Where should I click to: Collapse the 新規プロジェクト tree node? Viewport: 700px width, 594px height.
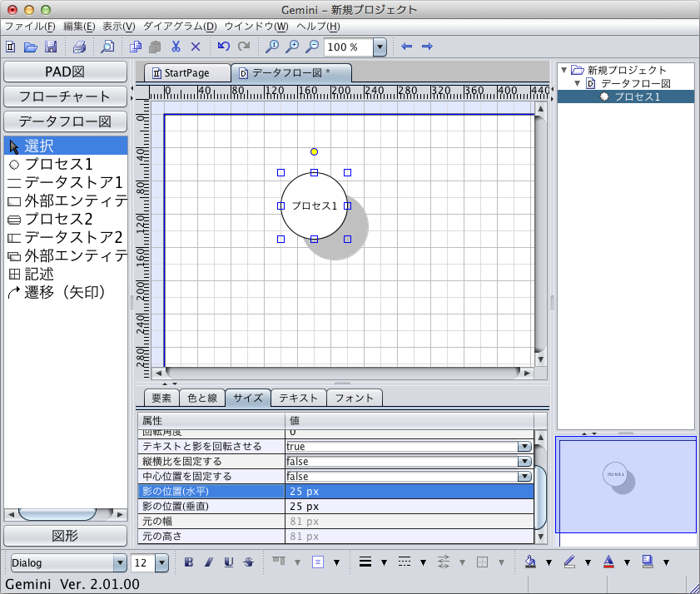point(563,70)
